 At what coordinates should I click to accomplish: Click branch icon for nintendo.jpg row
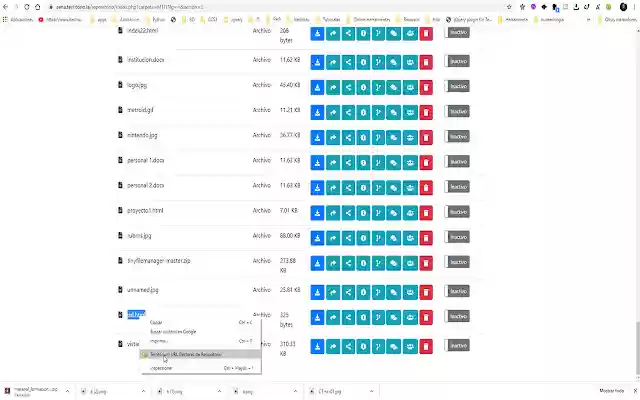[x=378, y=138]
